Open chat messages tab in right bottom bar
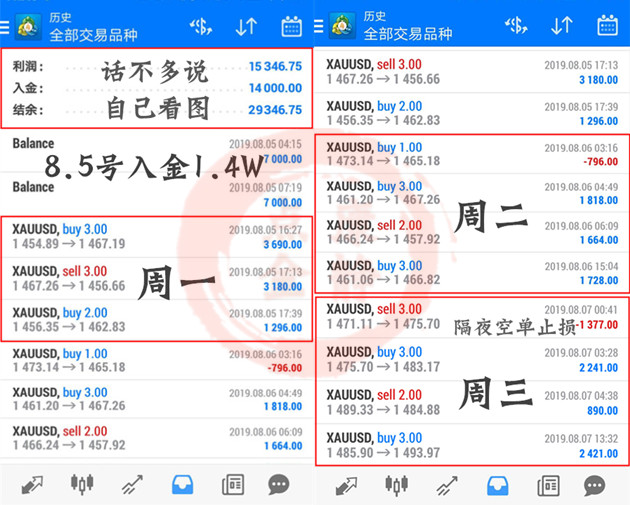This screenshot has height=505, width=630. click(594, 485)
